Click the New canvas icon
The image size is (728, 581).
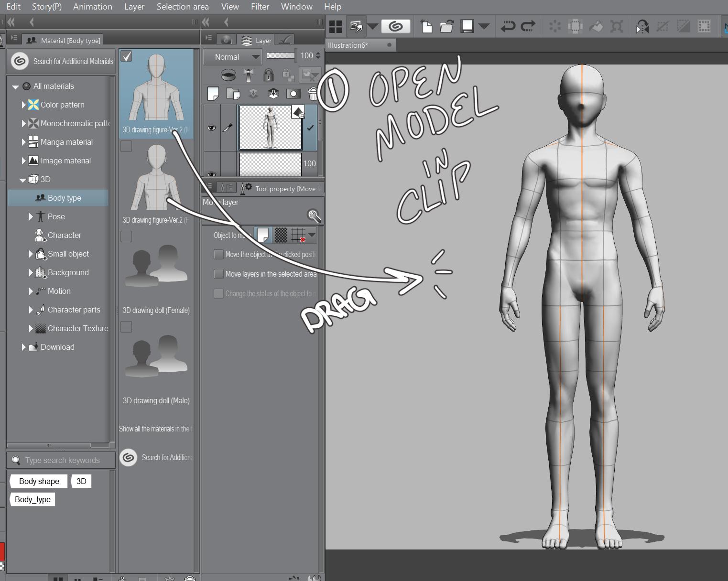point(427,26)
